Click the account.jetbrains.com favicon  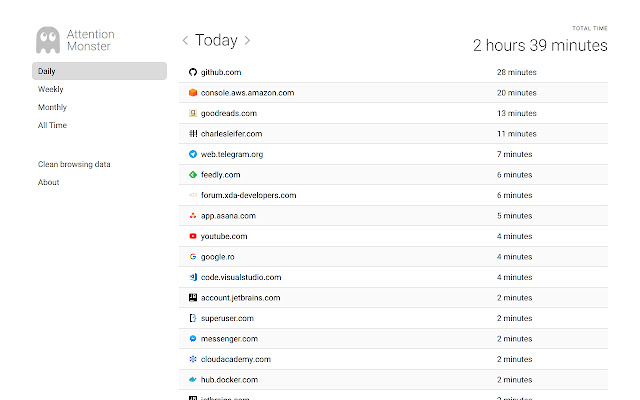(x=193, y=298)
